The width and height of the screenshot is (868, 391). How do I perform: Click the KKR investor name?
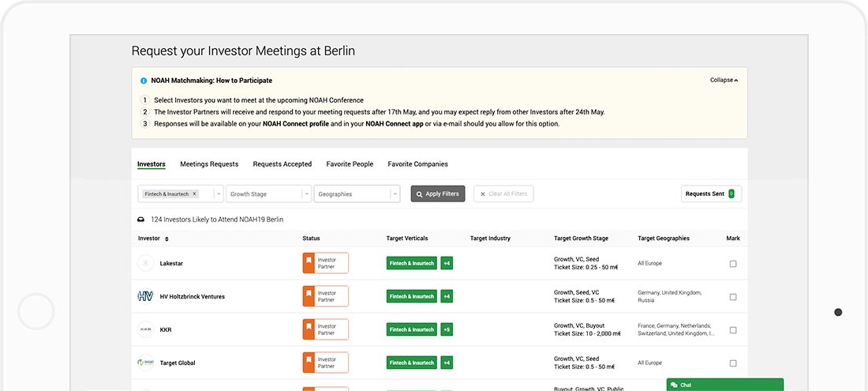point(166,330)
